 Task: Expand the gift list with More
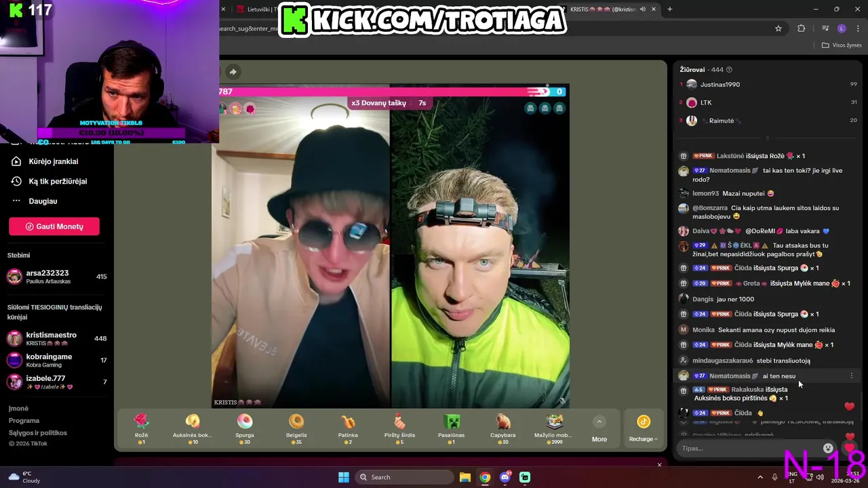tap(599, 430)
